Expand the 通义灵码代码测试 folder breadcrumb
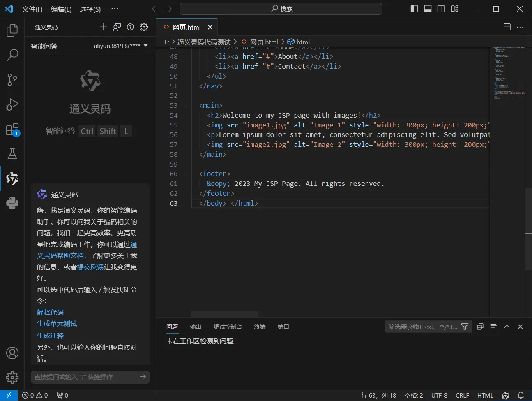This screenshot has width=532, height=401. [204, 42]
